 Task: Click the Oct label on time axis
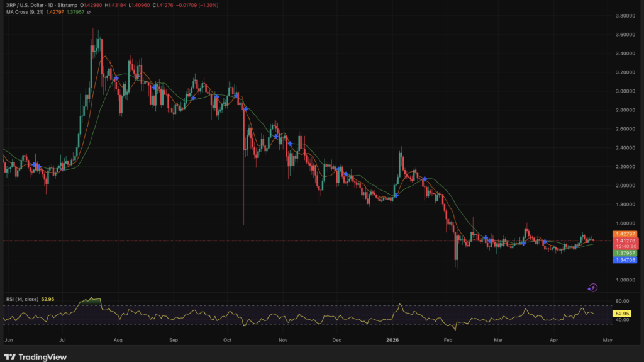(227, 340)
